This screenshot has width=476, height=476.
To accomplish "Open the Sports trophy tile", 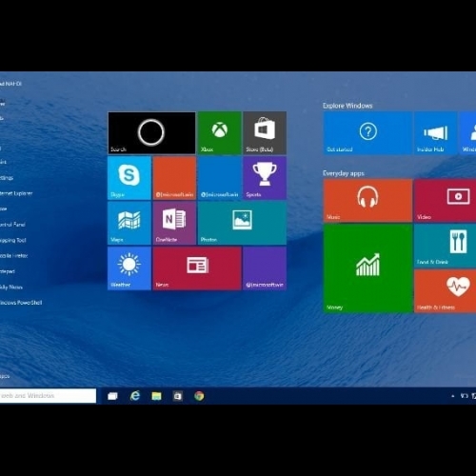I will pos(265,178).
